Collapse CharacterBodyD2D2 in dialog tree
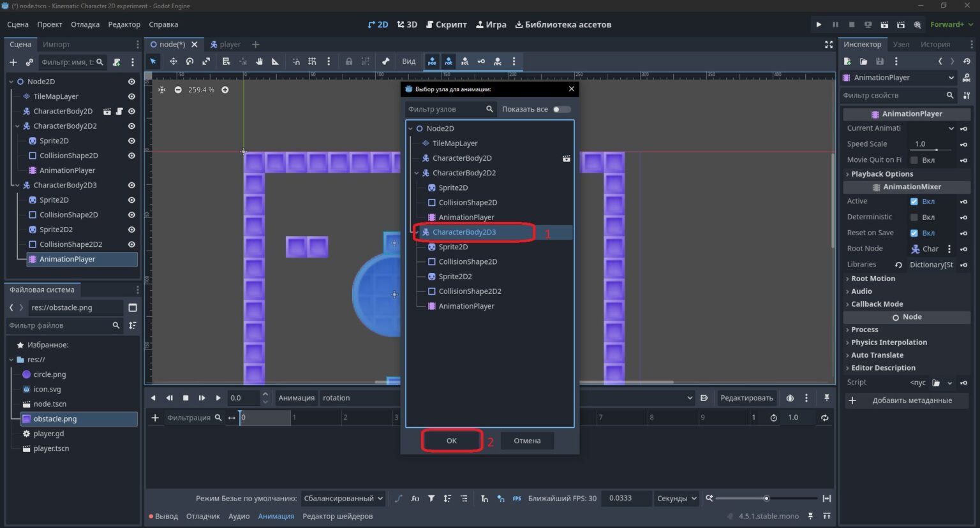This screenshot has width=980, height=528. tap(417, 173)
